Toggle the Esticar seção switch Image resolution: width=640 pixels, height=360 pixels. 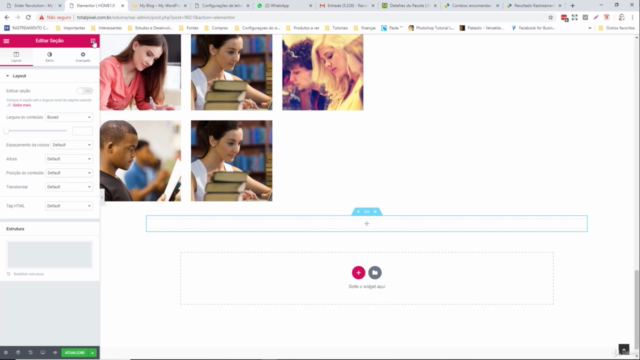[84, 91]
